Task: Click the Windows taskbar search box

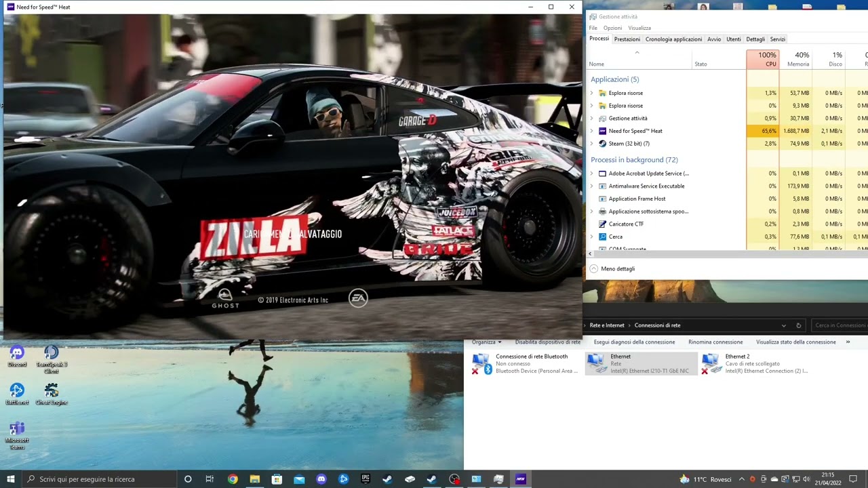Action: (99, 479)
